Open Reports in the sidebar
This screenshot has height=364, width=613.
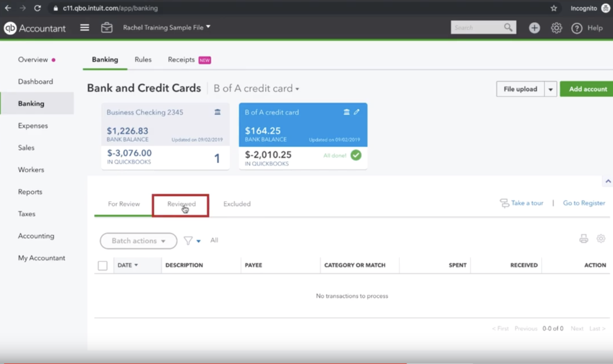point(30,192)
